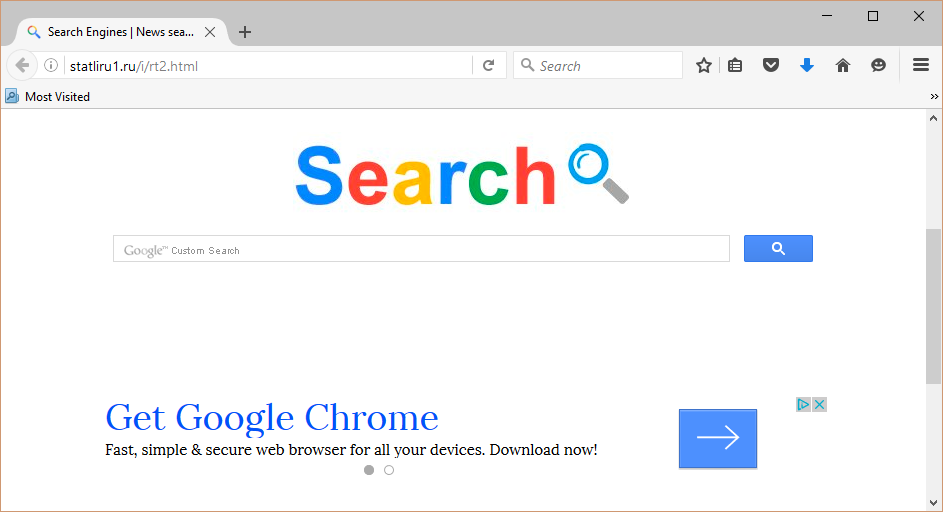Click the smiley face toolbar icon
This screenshot has height=512, width=943.
[x=878, y=65]
